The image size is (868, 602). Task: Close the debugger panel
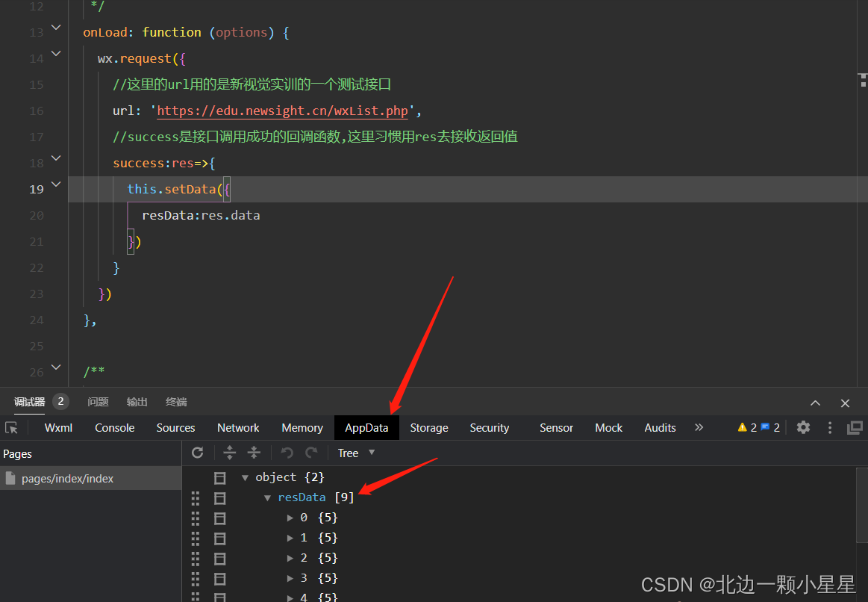click(x=845, y=403)
